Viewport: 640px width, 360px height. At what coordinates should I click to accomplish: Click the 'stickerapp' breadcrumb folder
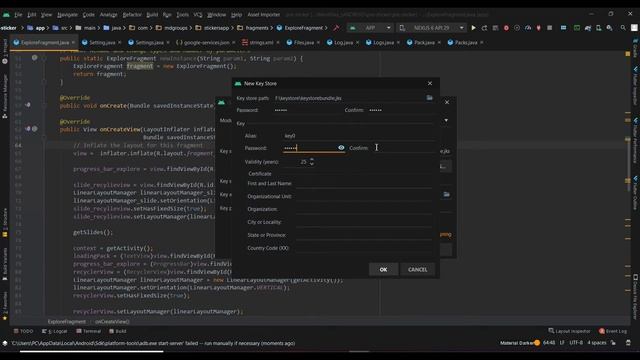pos(212,28)
